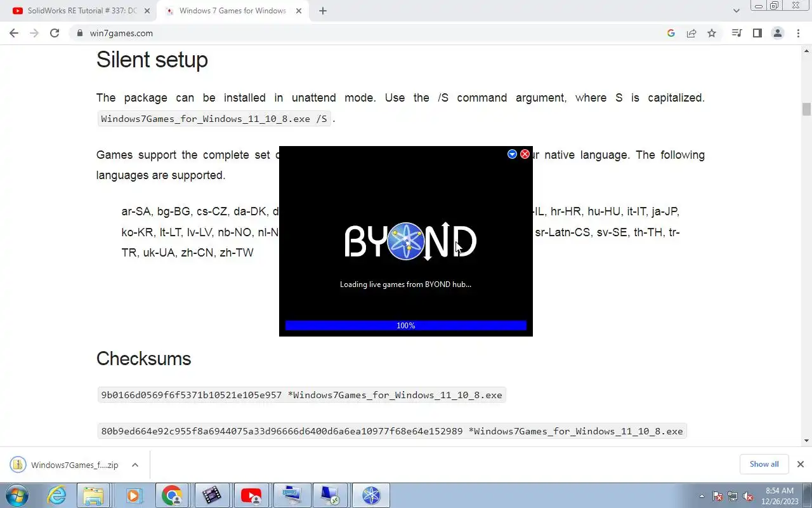This screenshot has height=508, width=812.
Task: Go forward in browser history
Action: (x=34, y=33)
